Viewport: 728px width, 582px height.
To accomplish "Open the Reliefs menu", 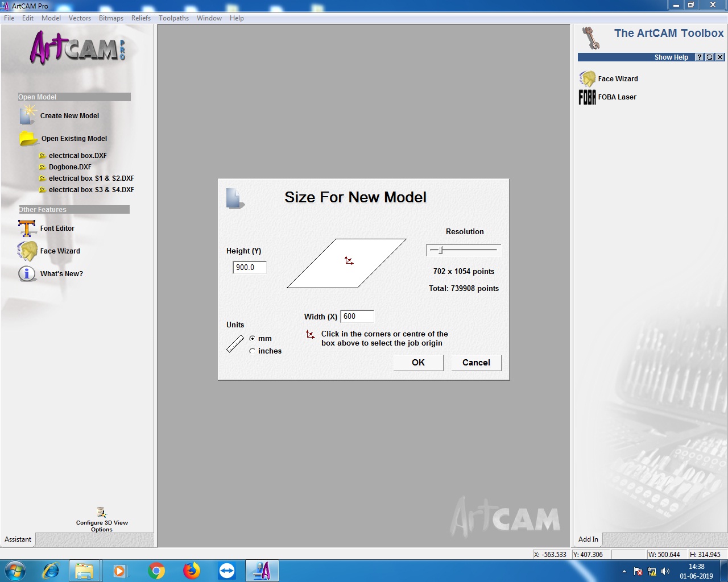I will click(x=141, y=18).
